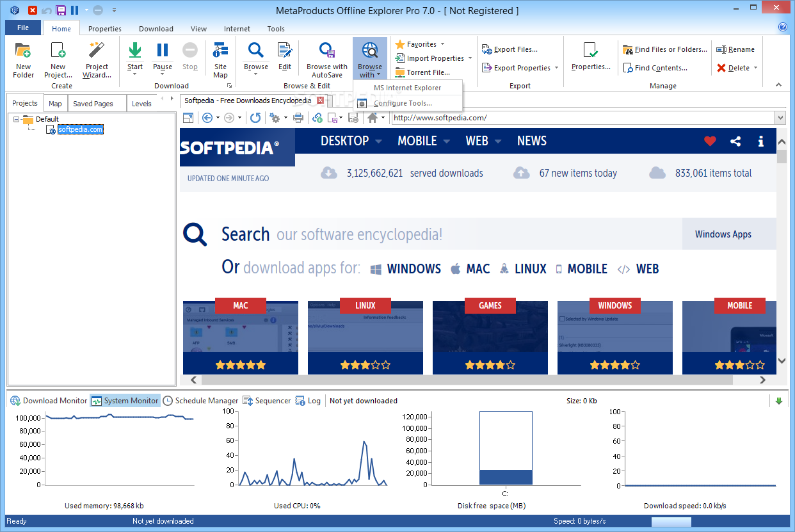Click Browse with AutoSave icon

pyautogui.click(x=326, y=60)
